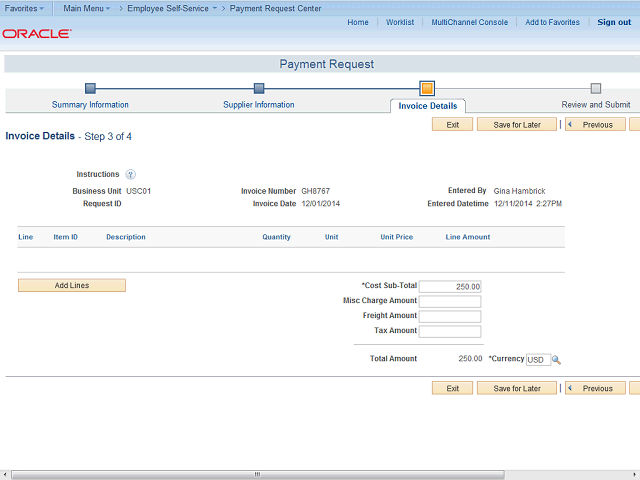
Task: Open the Favorites dropdown menu
Action: (24, 8)
